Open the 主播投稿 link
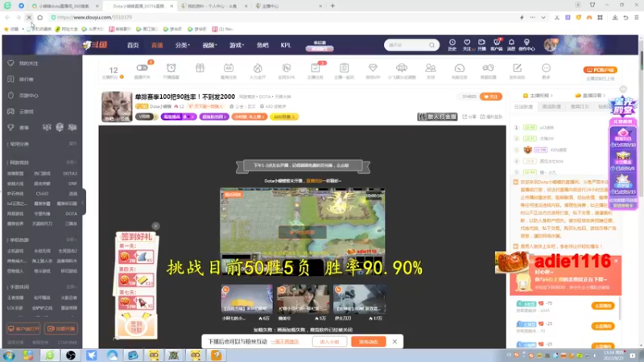The width and height of the screenshot is (644, 362). tap(538, 96)
